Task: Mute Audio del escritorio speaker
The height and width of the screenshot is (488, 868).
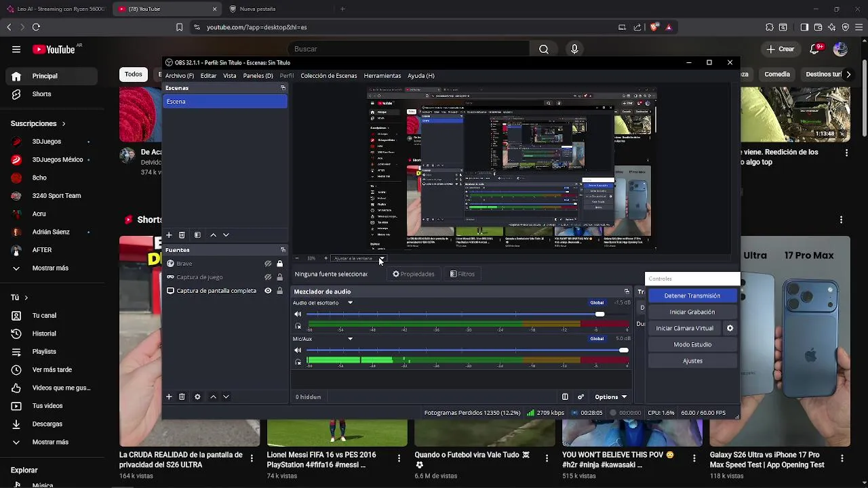Action: coord(298,314)
